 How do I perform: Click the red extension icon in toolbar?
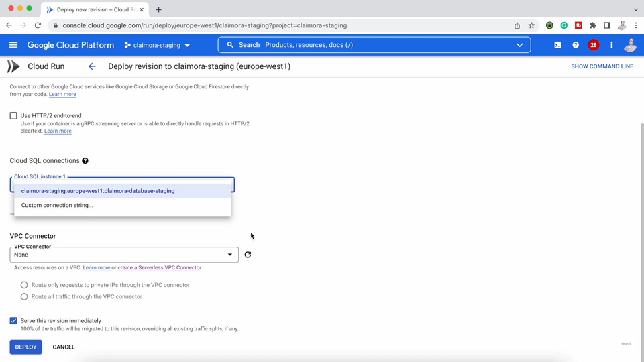[578, 25]
